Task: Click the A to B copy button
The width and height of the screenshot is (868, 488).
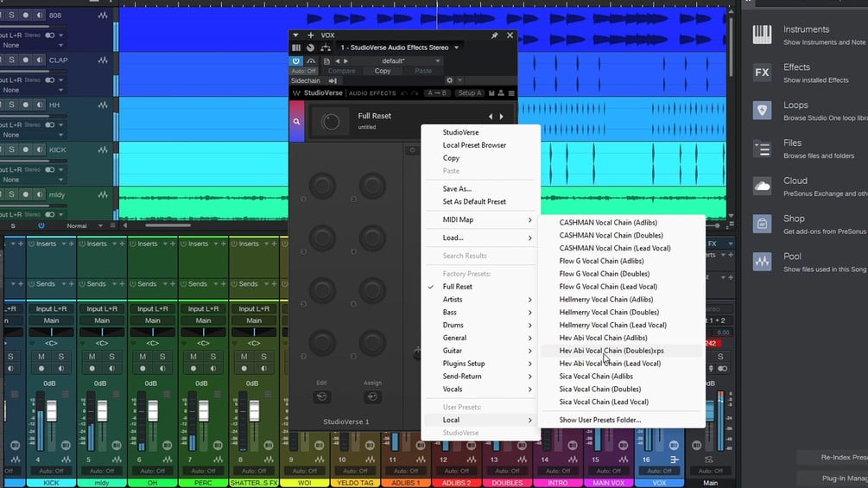Action: (437, 93)
